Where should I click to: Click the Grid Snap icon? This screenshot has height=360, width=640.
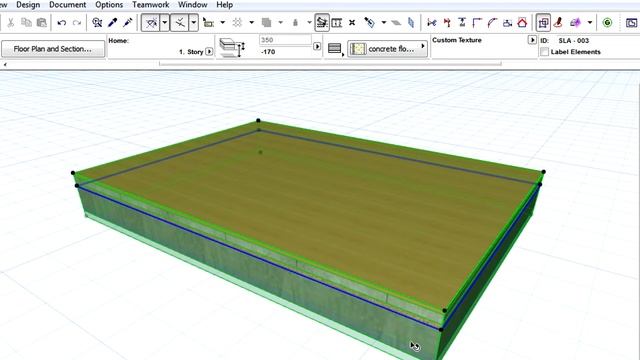pyautogui.click(x=209, y=23)
